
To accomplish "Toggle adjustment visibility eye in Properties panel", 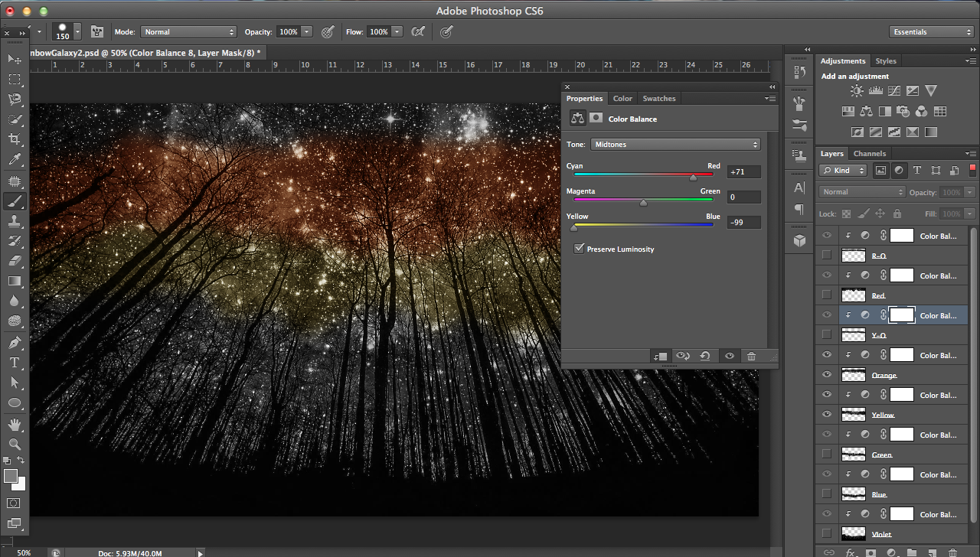I will 729,356.
